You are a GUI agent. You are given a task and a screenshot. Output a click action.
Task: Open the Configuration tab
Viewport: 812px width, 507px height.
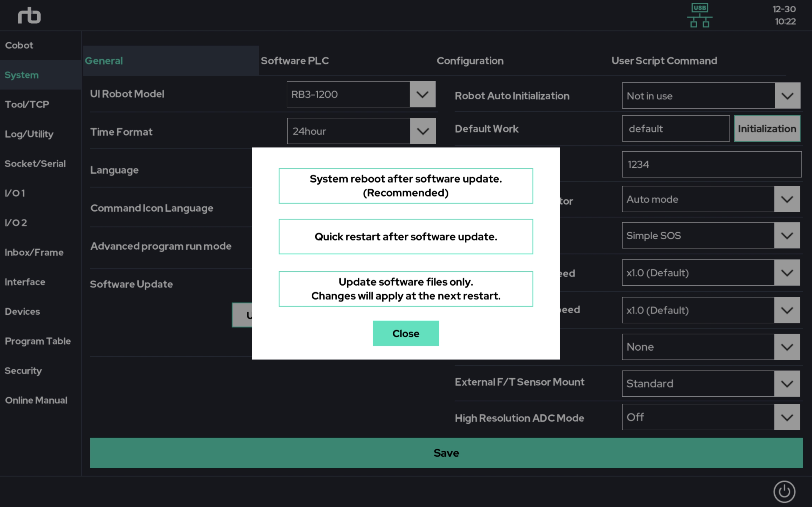470,61
